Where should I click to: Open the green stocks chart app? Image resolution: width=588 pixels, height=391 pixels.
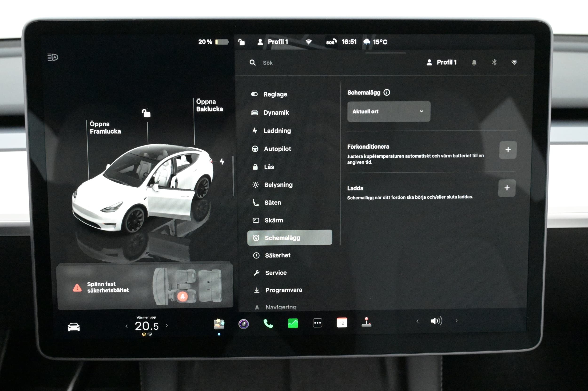point(293,324)
